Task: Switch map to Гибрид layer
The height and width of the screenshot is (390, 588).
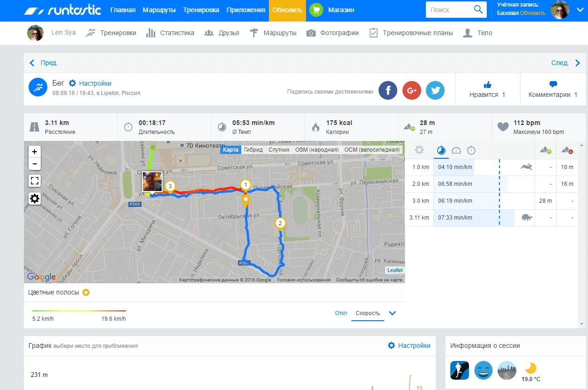Action: [x=253, y=150]
